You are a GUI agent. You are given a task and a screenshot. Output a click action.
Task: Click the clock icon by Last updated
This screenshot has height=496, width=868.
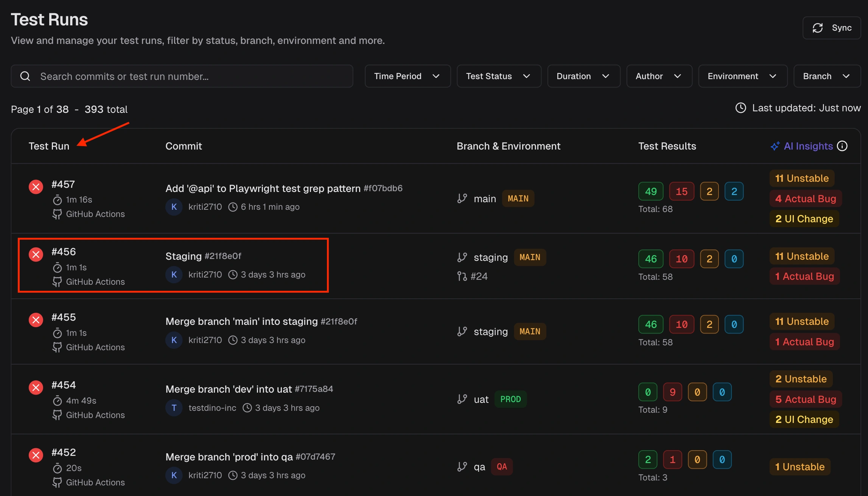point(740,108)
